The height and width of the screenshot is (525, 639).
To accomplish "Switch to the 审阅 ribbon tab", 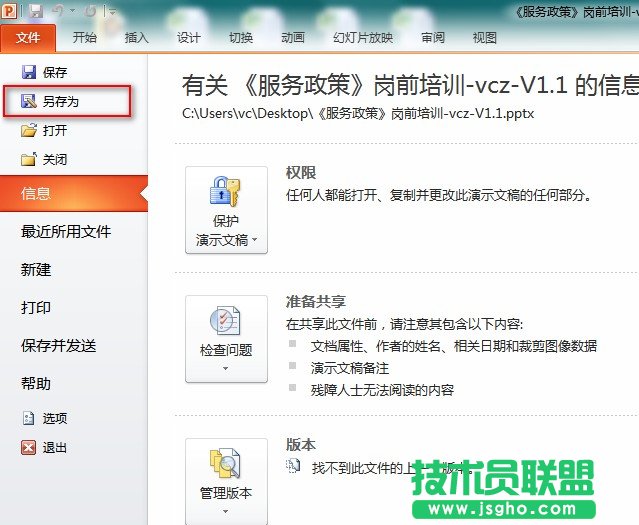I will click(433, 38).
